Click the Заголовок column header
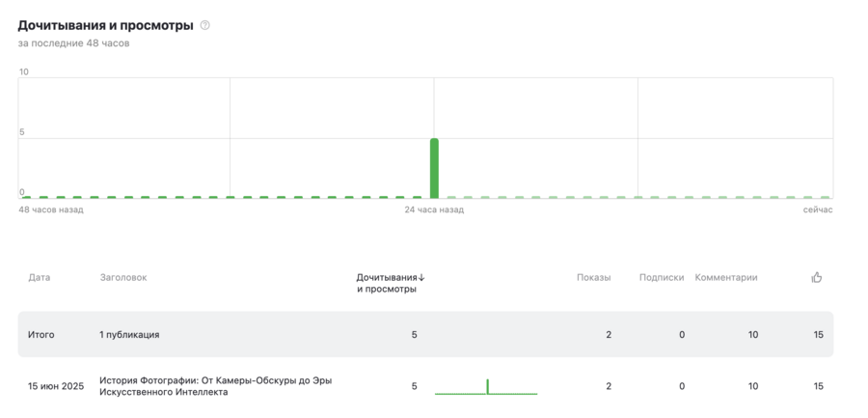Viewport: 868px width, 418px height. pos(123,277)
